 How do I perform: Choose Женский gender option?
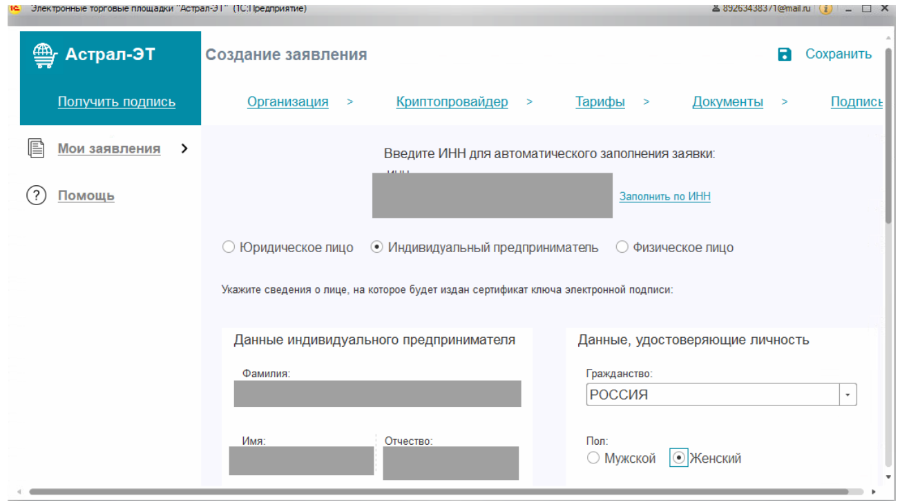click(x=678, y=458)
